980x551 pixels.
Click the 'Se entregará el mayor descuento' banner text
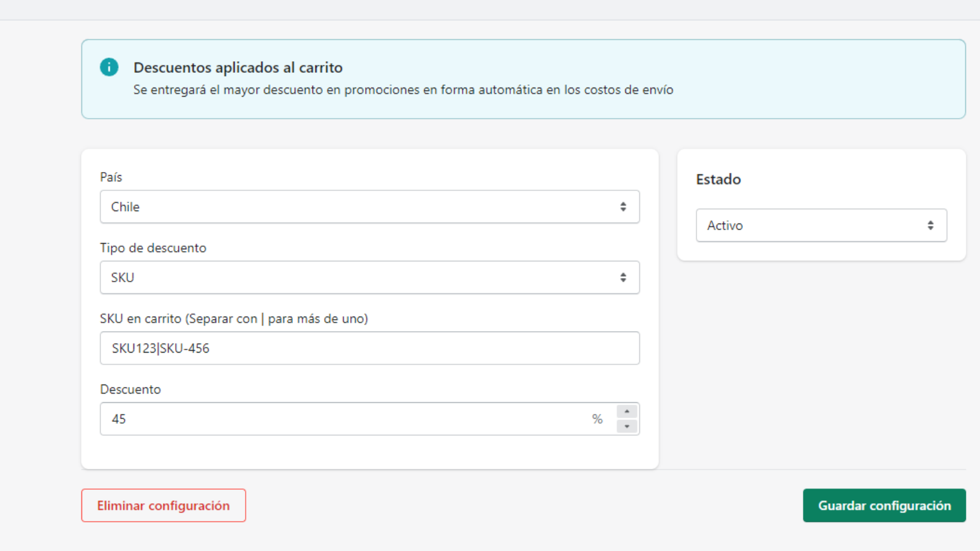point(404,90)
